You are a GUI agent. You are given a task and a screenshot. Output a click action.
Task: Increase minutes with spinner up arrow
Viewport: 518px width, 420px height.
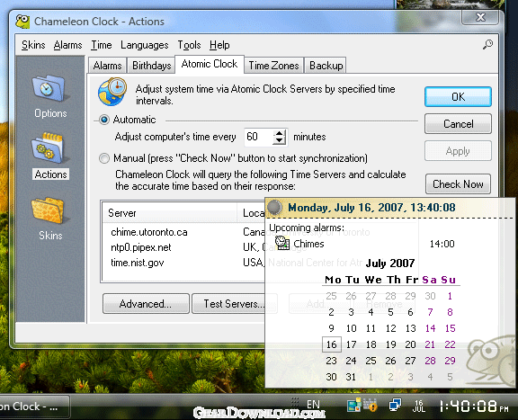tap(279, 133)
